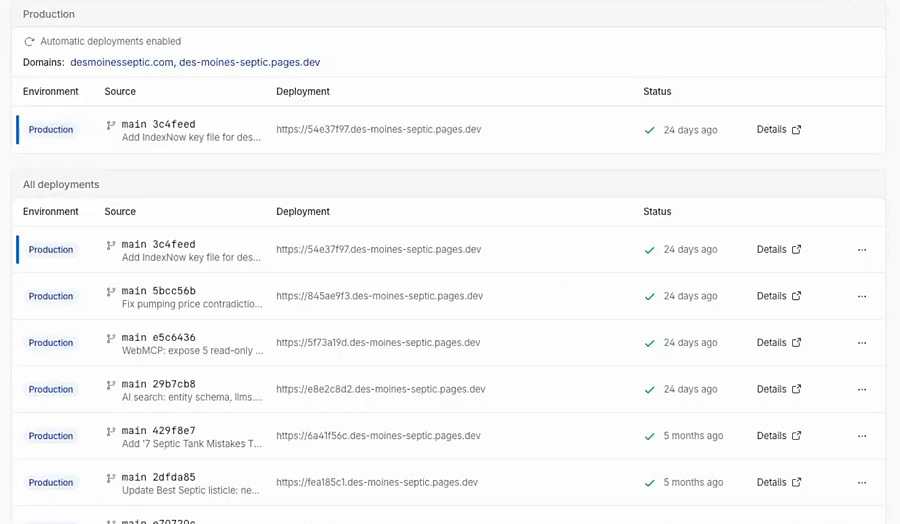
Task: Click the success checkmark in the 429f8e7 row
Action: [649, 436]
